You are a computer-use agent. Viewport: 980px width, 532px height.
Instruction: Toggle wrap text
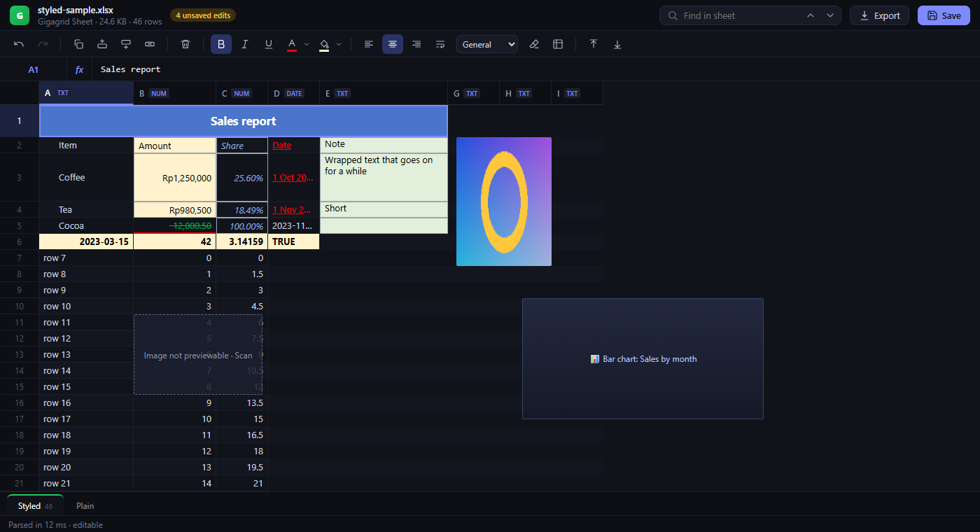pos(440,44)
